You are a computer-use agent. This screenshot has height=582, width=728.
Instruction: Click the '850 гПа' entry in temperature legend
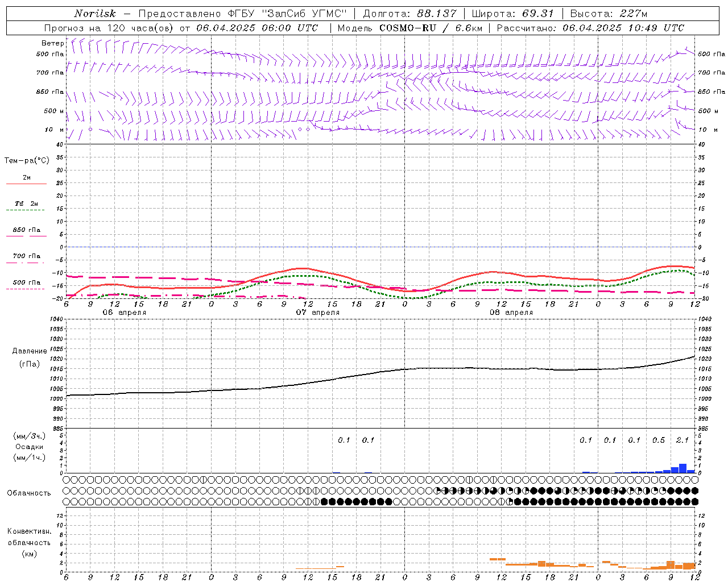27,230
